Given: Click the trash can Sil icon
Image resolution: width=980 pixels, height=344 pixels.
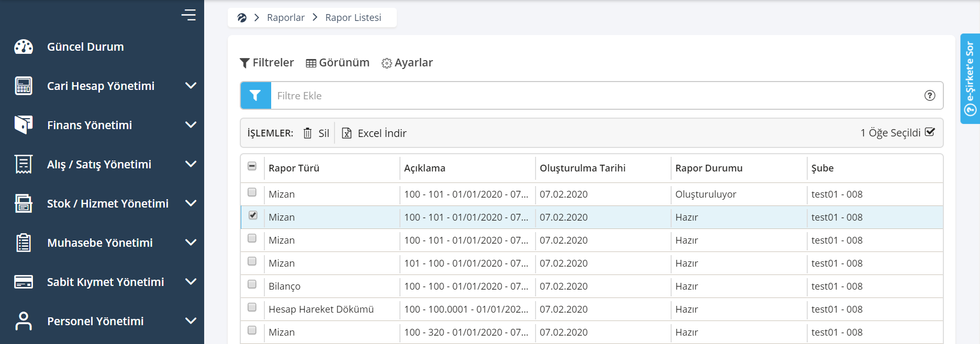Looking at the screenshot, I should (308, 133).
